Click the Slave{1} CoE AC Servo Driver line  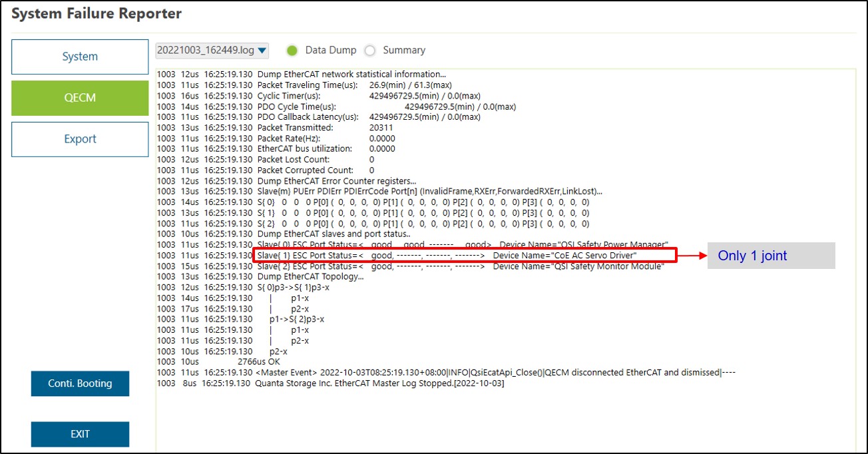click(446, 256)
